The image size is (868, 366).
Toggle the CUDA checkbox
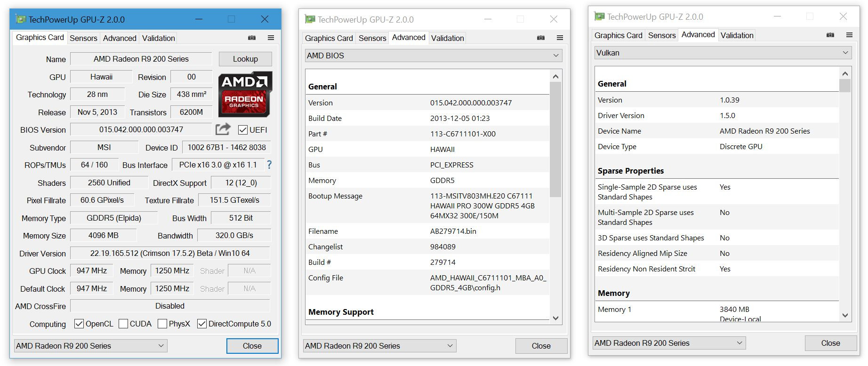click(123, 324)
